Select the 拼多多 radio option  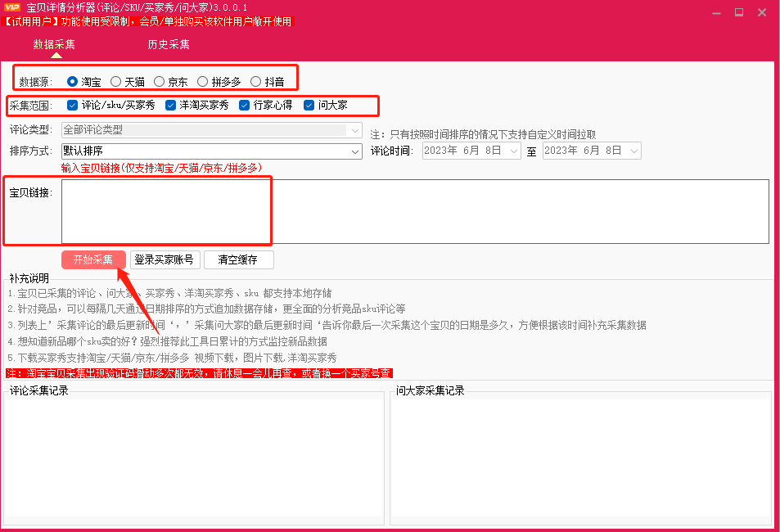point(202,82)
